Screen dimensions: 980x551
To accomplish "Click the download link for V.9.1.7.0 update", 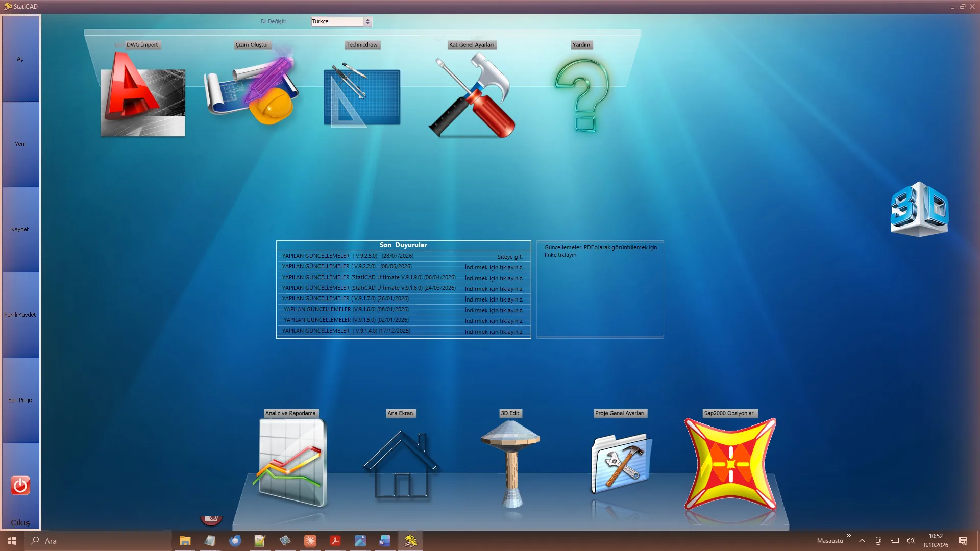I will click(494, 299).
